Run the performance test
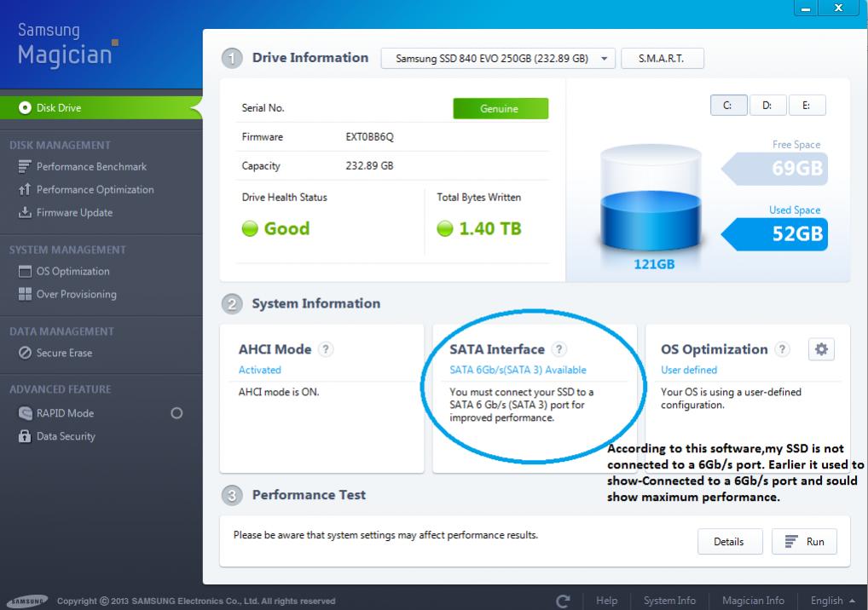 pos(804,542)
